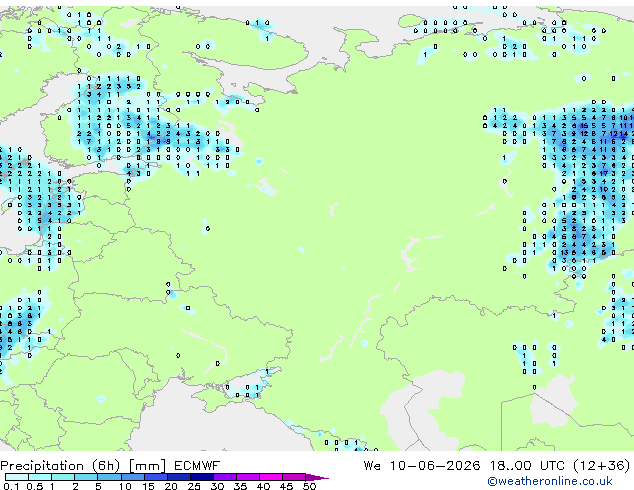Click the 1–2 mm legend color swatch

pos(63,477)
